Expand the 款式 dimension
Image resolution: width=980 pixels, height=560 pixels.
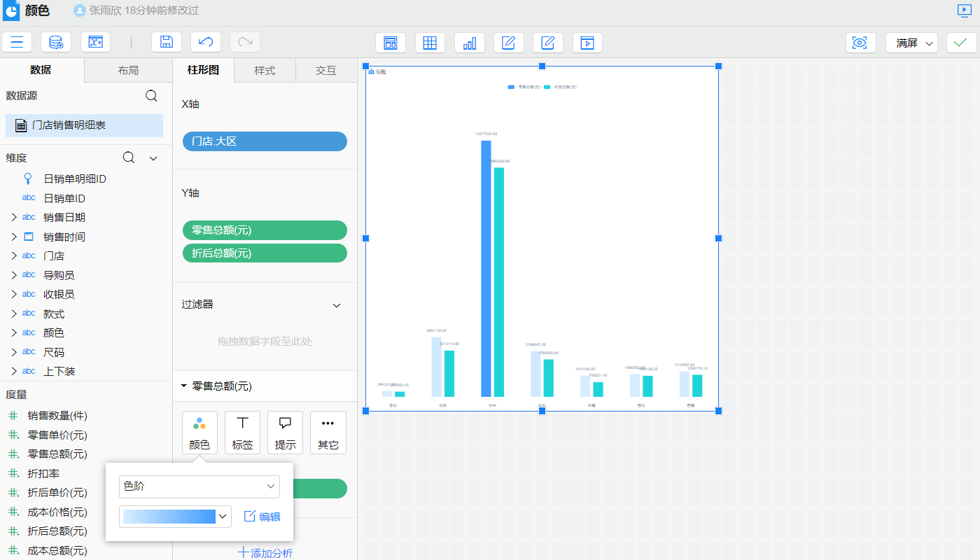[14, 314]
